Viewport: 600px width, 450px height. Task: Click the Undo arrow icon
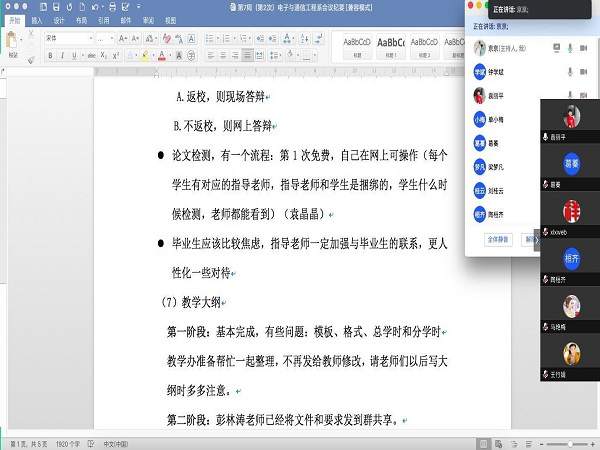click(x=96, y=7)
